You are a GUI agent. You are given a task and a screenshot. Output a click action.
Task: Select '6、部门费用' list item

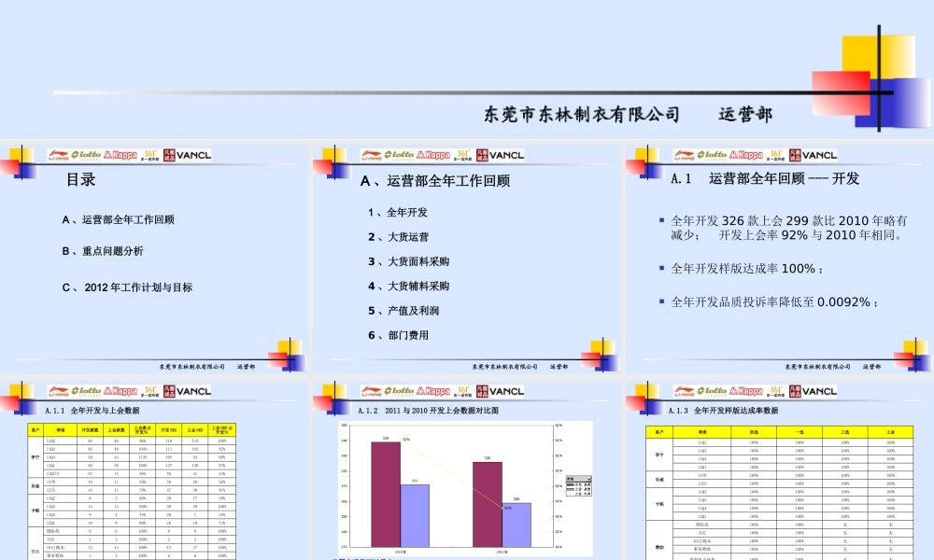[398, 335]
